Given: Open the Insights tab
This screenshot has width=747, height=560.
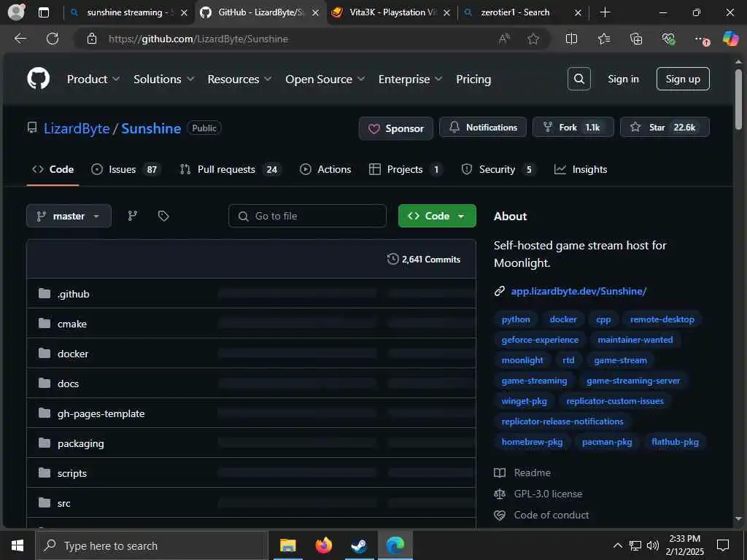Looking at the screenshot, I should [581, 169].
